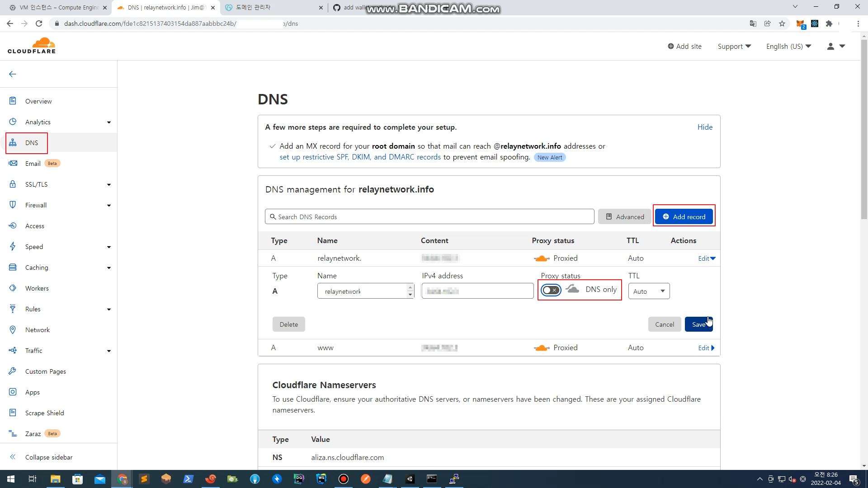Click the Search DNS Records field
The image size is (868, 488).
[429, 217]
